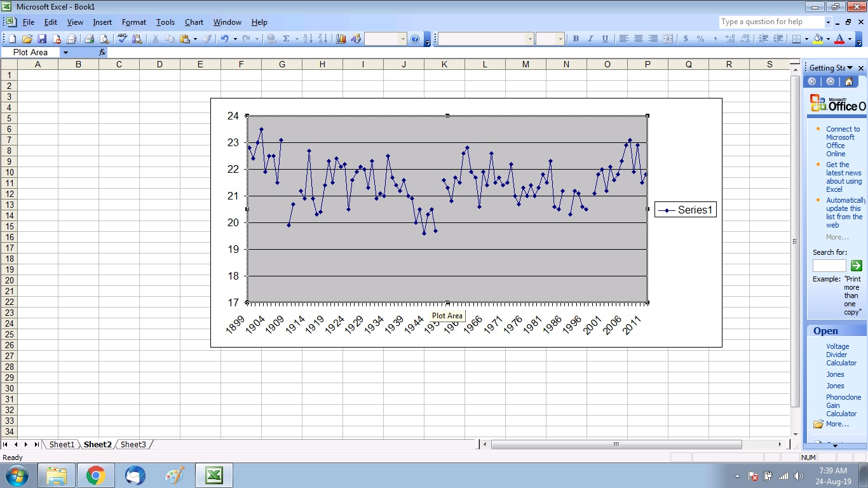
Task: Toggle Underline formatting button
Action: pos(605,39)
